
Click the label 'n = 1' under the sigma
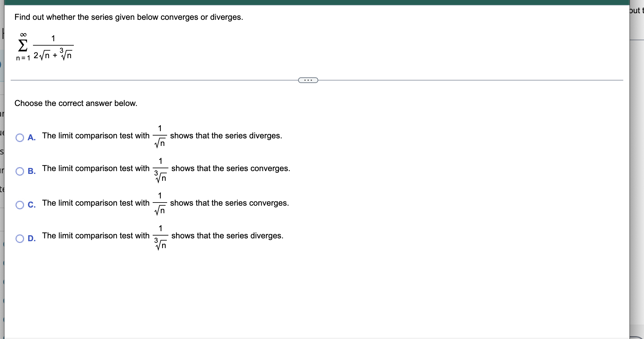23,58
